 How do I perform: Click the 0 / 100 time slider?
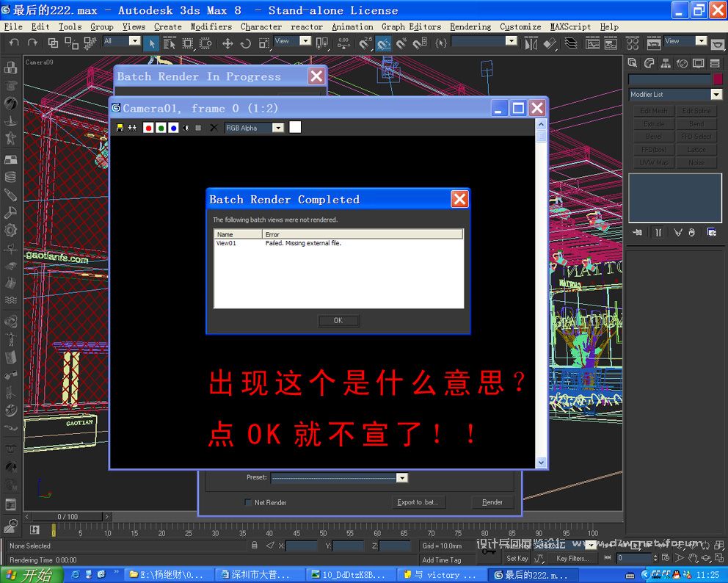(x=68, y=517)
